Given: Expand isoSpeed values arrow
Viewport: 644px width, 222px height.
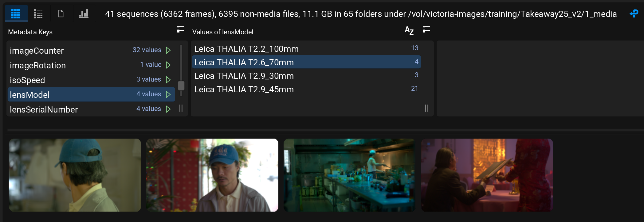Looking at the screenshot, I should [x=168, y=80].
